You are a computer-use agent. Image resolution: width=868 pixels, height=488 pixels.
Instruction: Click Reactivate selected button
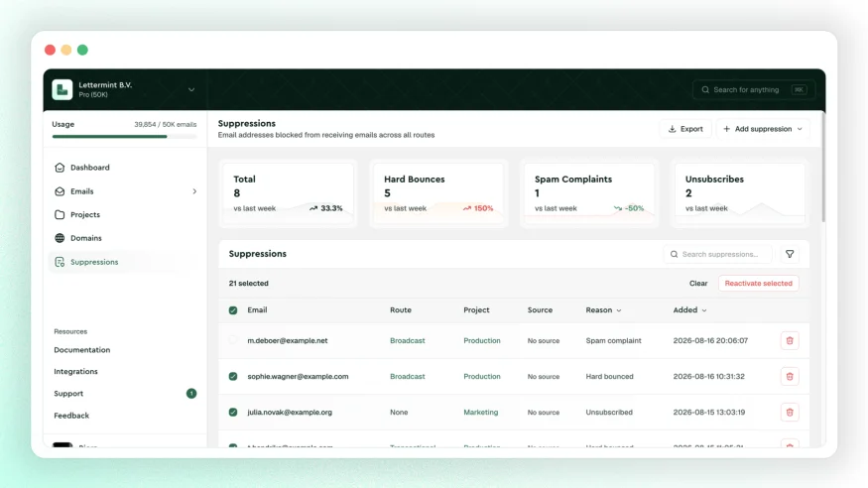[759, 284]
